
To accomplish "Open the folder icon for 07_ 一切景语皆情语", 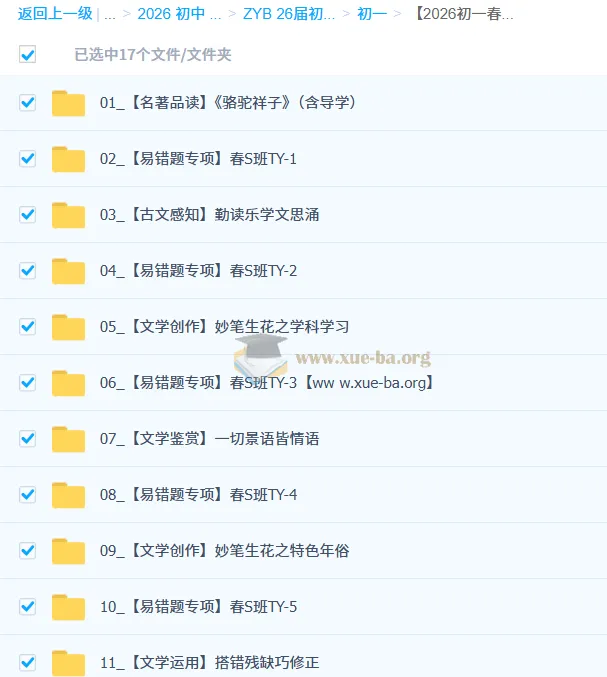I will [68, 439].
